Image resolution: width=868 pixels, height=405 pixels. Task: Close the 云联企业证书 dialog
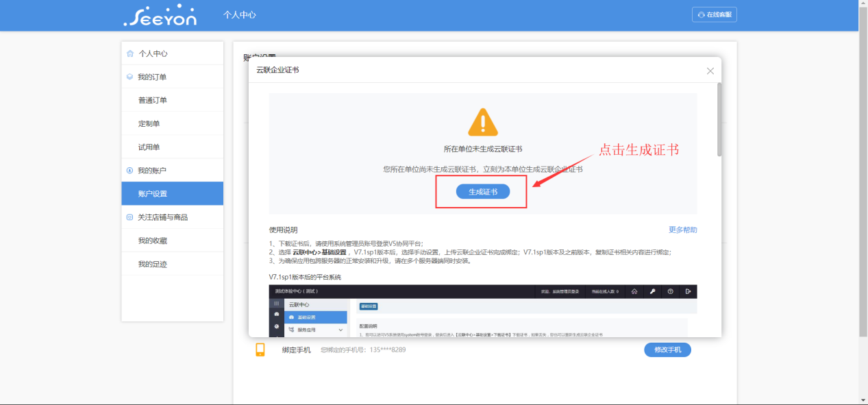(710, 71)
